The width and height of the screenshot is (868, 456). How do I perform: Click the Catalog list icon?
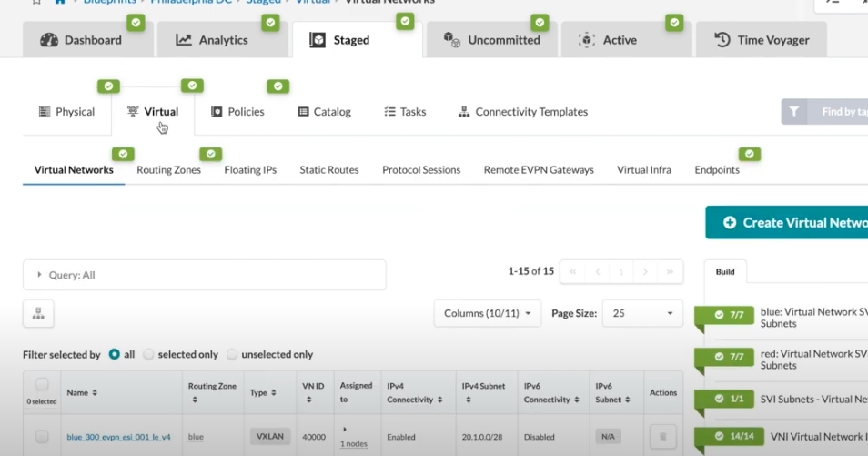(x=303, y=112)
